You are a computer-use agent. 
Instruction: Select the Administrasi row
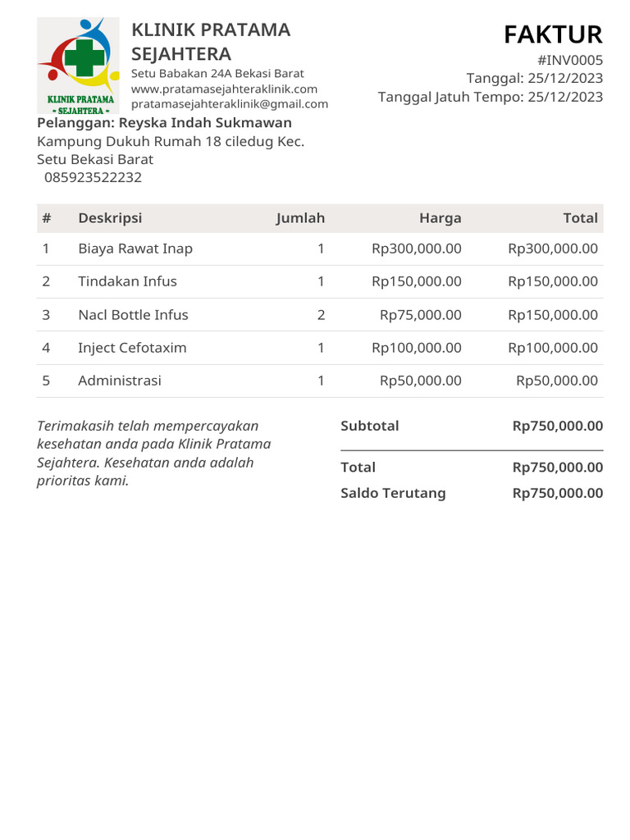(x=120, y=381)
